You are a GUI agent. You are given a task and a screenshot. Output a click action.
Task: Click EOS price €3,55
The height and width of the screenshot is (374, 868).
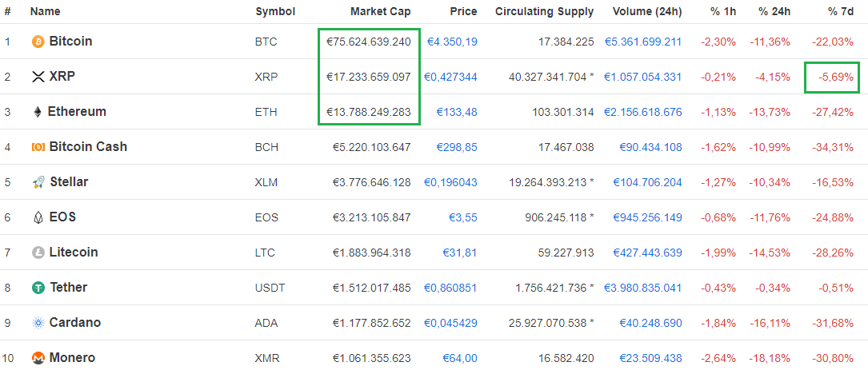click(462, 217)
